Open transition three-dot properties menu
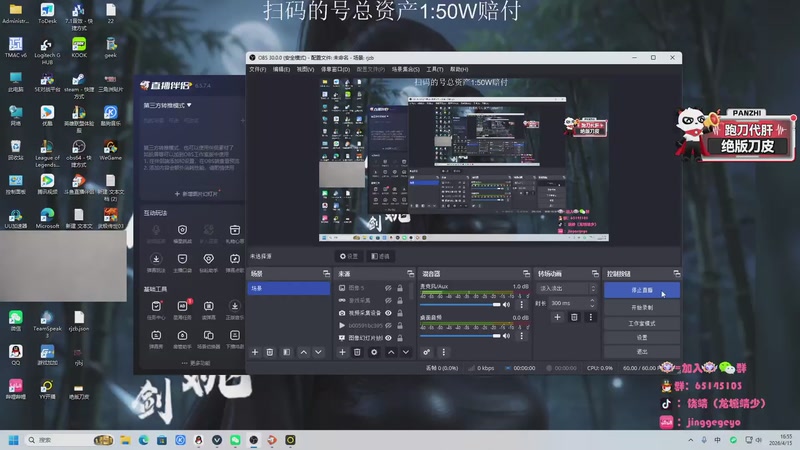800x450 pixels. pos(591,317)
